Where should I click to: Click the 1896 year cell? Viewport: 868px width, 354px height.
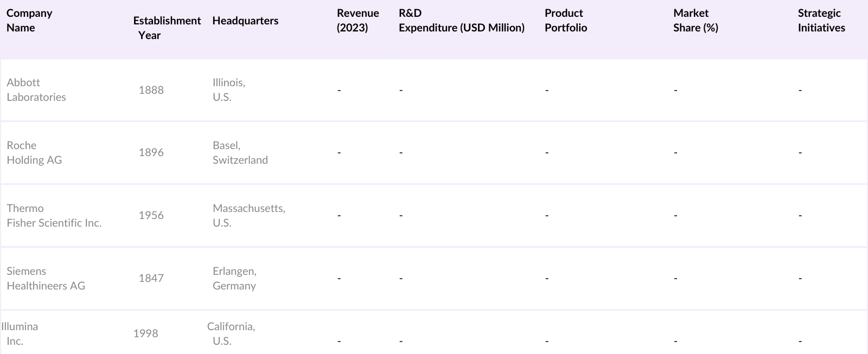(x=151, y=153)
